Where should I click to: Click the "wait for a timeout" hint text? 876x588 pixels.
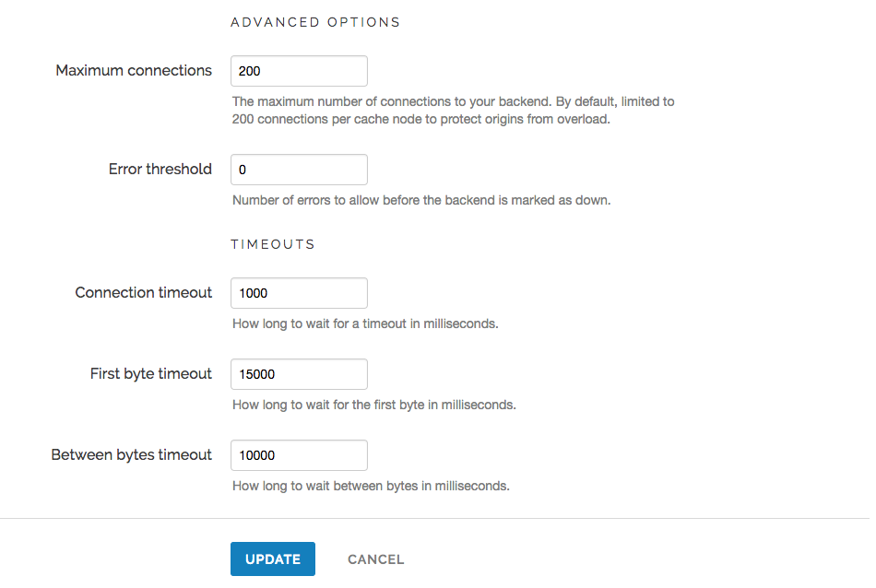coord(365,323)
